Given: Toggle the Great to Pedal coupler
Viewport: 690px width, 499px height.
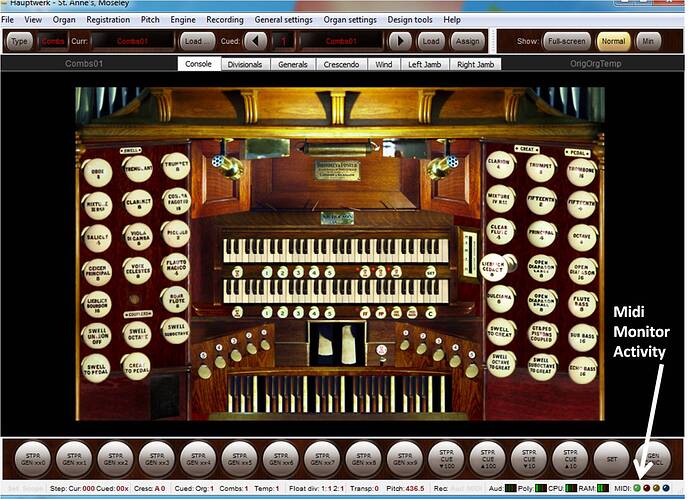Looking at the screenshot, I should click(x=136, y=366).
